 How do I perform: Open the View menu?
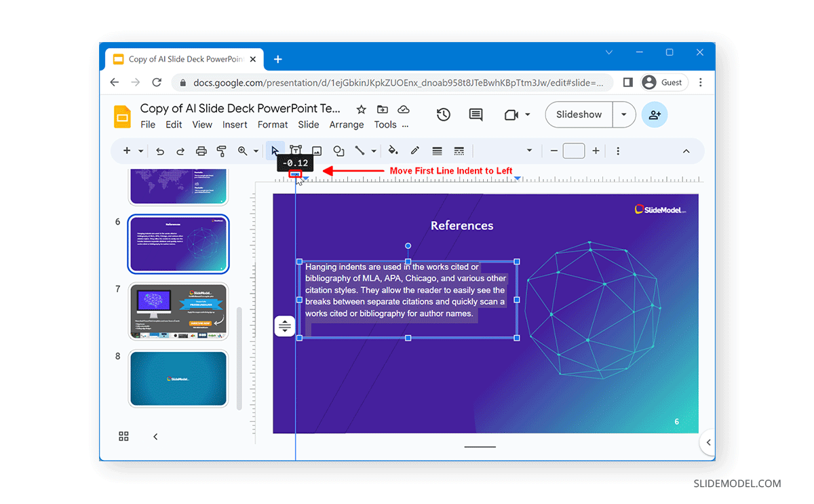click(x=202, y=125)
